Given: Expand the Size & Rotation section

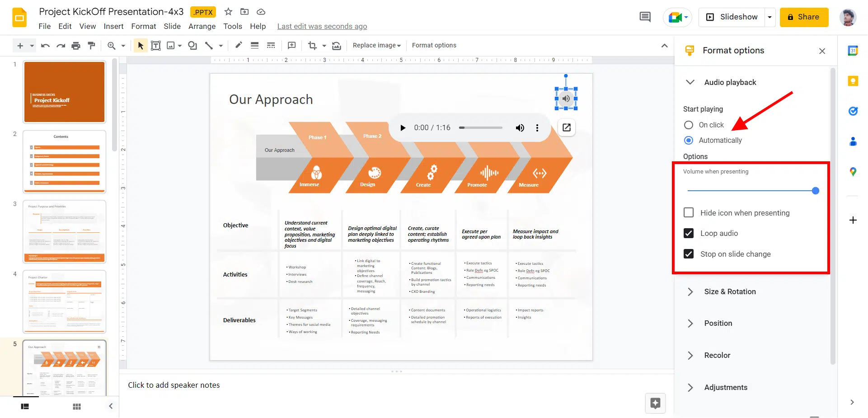Looking at the screenshot, I should (729, 292).
